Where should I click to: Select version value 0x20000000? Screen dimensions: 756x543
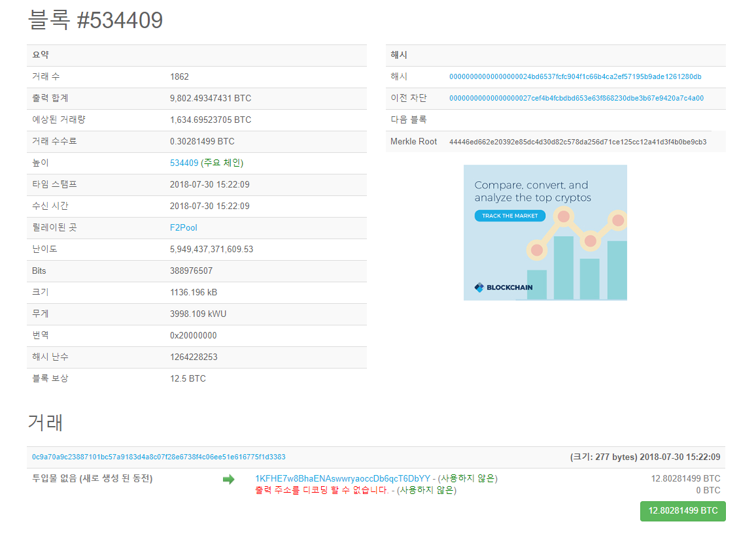coord(194,335)
